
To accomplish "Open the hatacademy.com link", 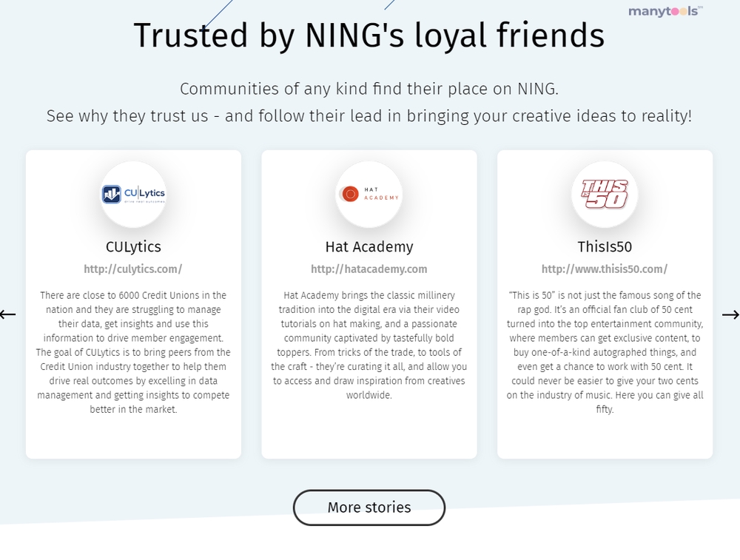I will point(369,269).
